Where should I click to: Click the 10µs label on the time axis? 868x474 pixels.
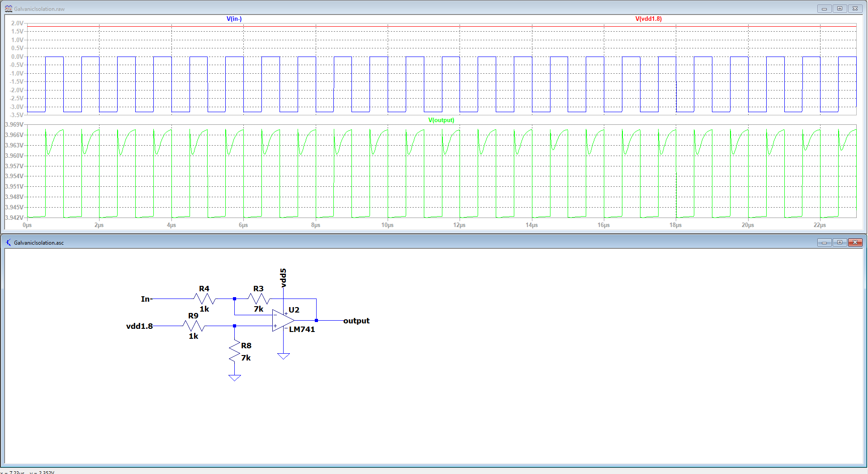pos(388,225)
